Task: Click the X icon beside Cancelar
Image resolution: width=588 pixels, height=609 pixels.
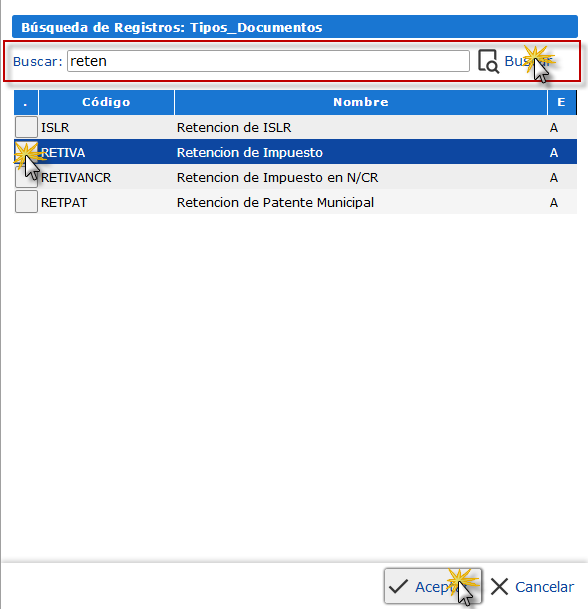Action: [x=499, y=586]
